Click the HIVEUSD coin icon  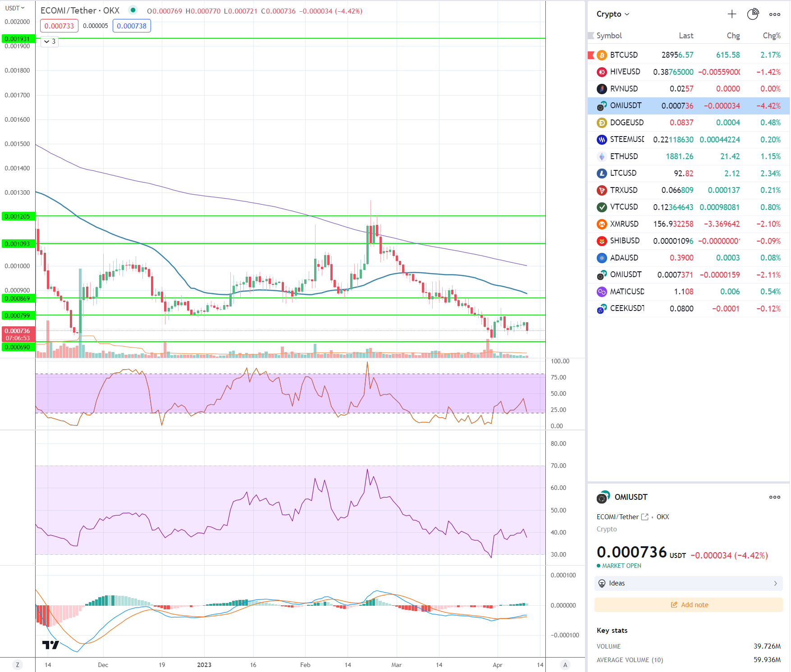[602, 72]
